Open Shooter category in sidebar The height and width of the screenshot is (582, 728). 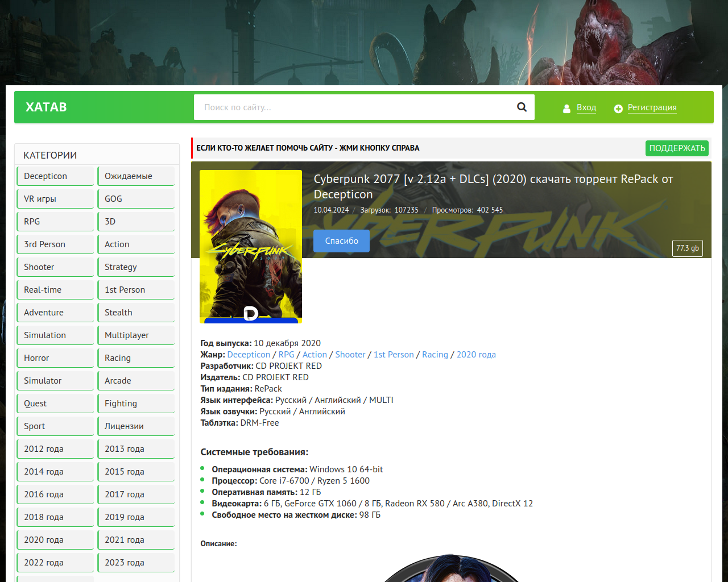pyautogui.click(x=55, y=267)
